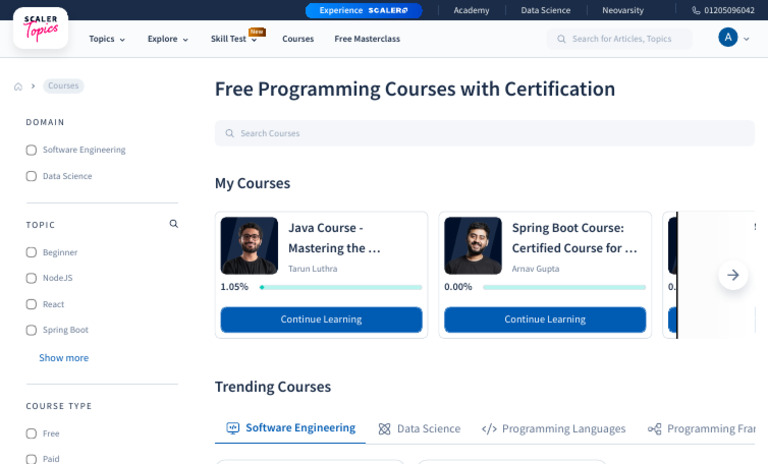Select the Software Engineering trending tab
Viewport: 768px width, 464px height.
[290, 428]
